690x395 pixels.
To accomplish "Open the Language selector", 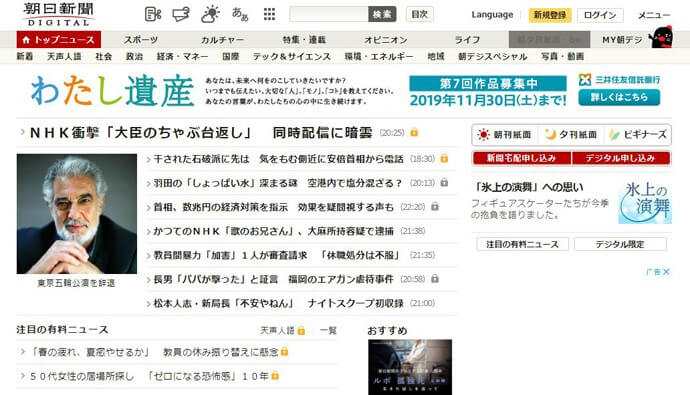I will click(x=492, y=15).
